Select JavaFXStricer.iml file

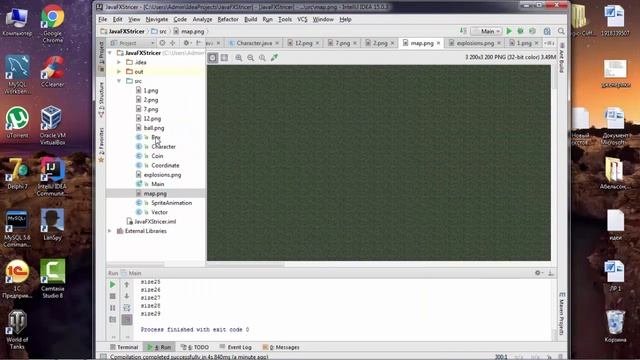(155, 222)
